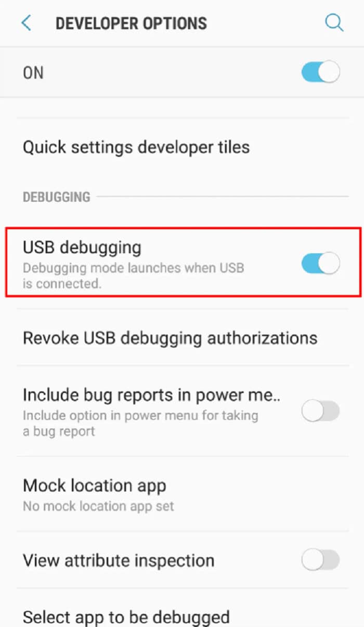
Task: Enable the bug reports power menu toggle
Action: [321, 411]
